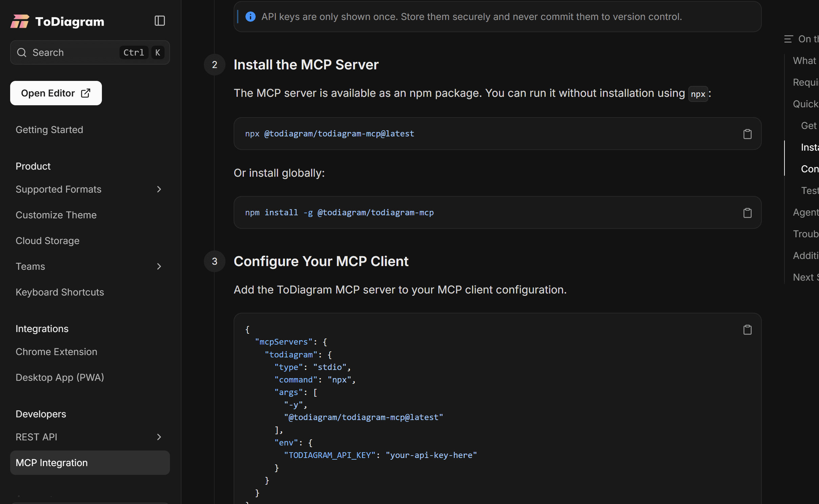Click 'Requi' entry in table of contents
This screenshot has width=819, height=504.
(806, 82)
